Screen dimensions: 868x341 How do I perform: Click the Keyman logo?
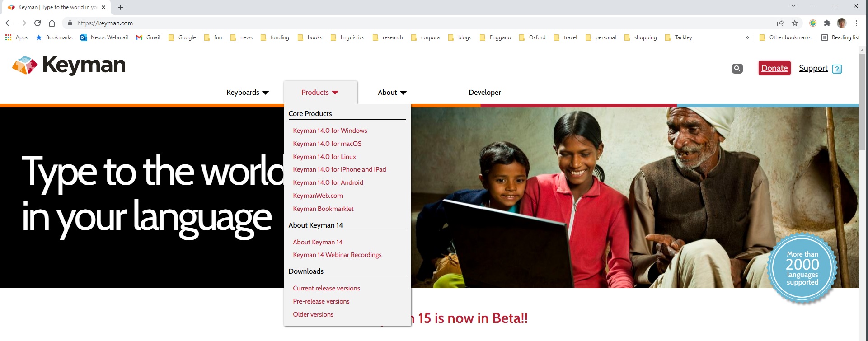tap(69, 65)
